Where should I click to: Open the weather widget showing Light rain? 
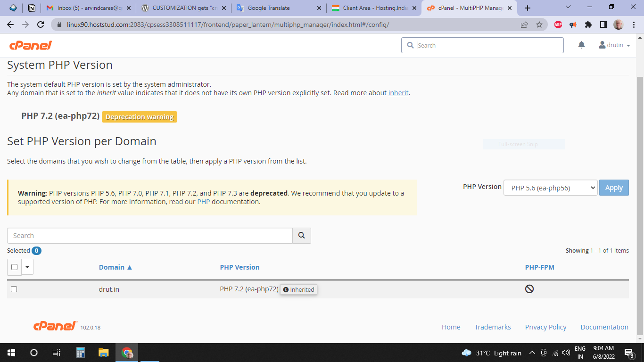pos(492,353)
